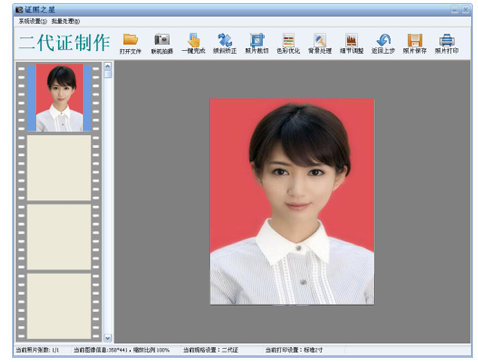Open the background processing tool (背景处理)
The width and height of the screenshot is (478, 362).
(320, 44)
